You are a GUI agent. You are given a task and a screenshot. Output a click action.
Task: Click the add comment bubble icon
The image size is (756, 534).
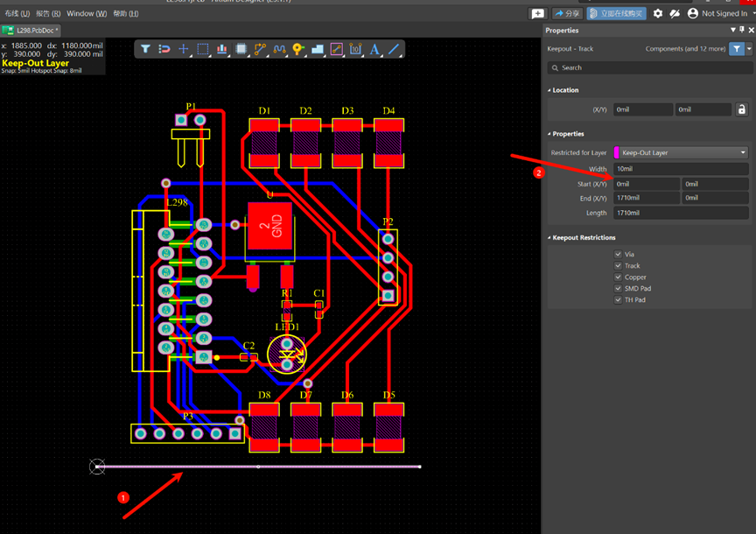pos(537,13)
